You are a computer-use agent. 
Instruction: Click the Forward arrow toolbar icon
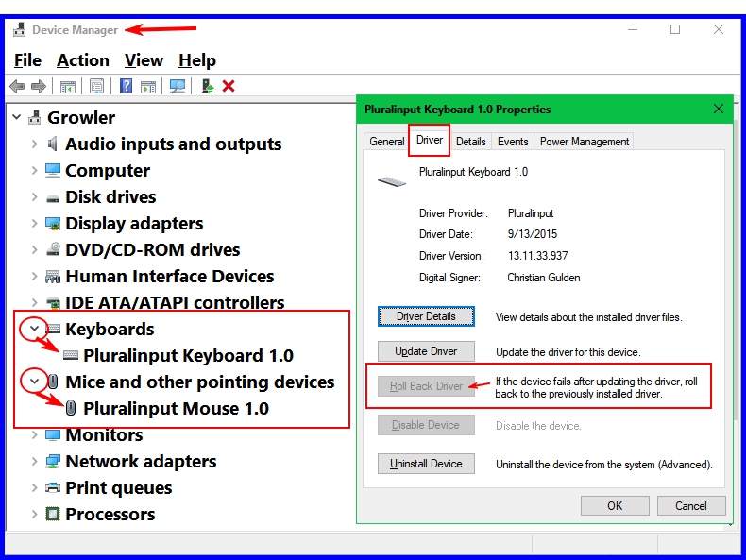pos(38,86)
